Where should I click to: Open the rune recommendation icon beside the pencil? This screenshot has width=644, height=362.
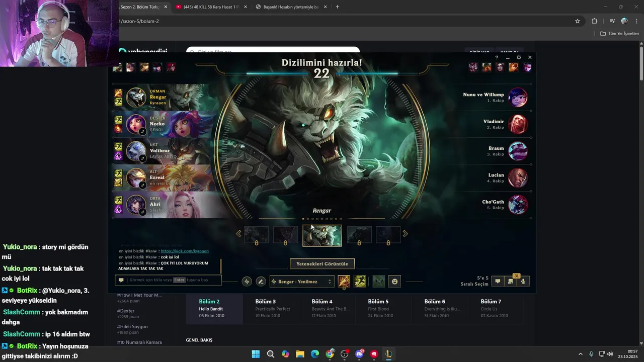click(x=247, y=282)
